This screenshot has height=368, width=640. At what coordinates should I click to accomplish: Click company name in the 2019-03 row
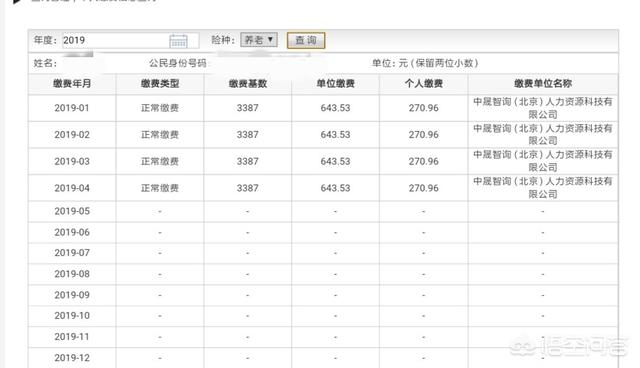coord(543,162)
